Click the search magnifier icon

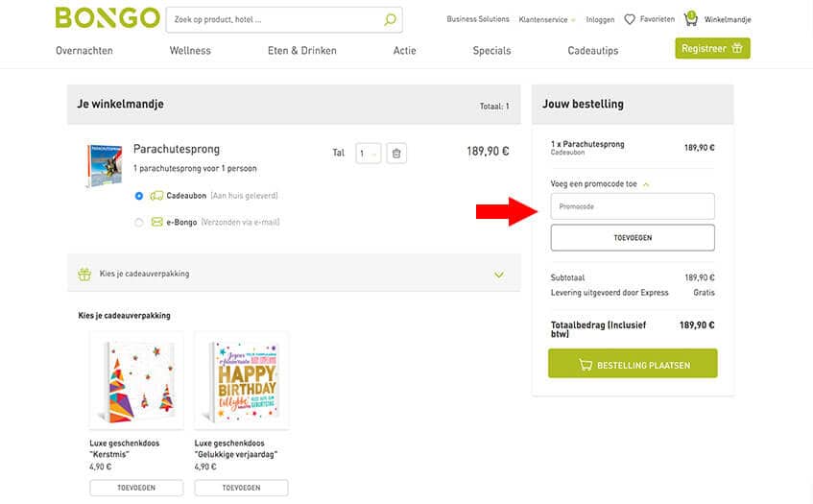click(x=390, y=19)
